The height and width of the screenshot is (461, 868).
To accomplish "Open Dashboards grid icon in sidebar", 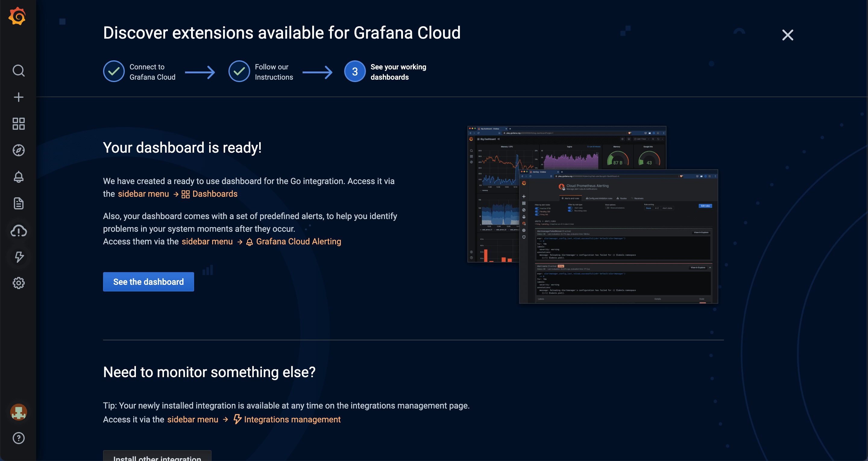I will coord(18,124).
